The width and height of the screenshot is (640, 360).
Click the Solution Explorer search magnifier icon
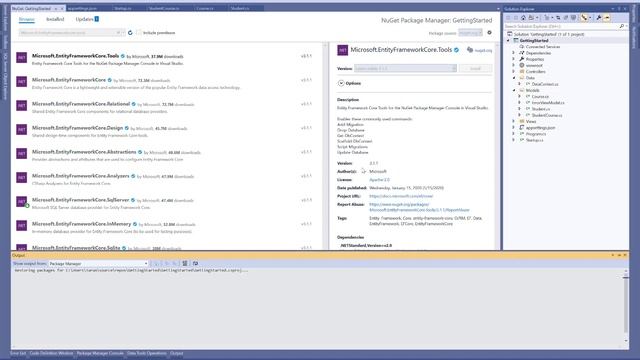pos(622,26)
